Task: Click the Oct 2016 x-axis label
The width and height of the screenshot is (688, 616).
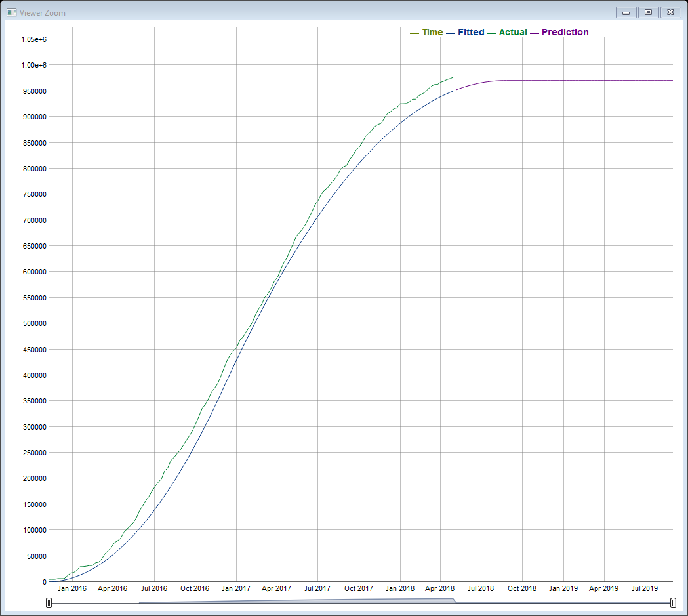Action: pyautogui.click(x=195, y=589)
